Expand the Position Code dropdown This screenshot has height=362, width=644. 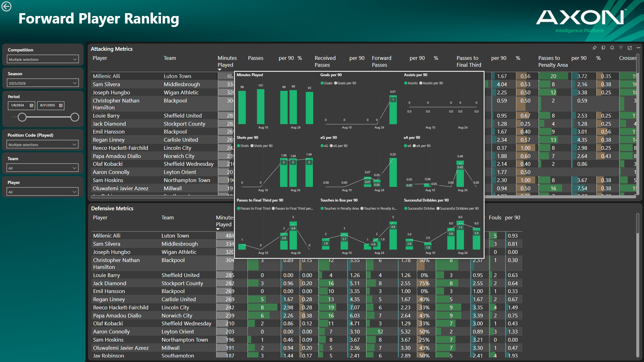(x=43, y=144)
